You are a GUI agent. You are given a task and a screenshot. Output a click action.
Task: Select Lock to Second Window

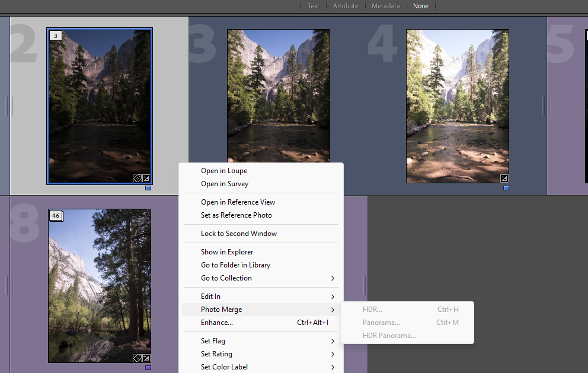[x=261, y=234]
